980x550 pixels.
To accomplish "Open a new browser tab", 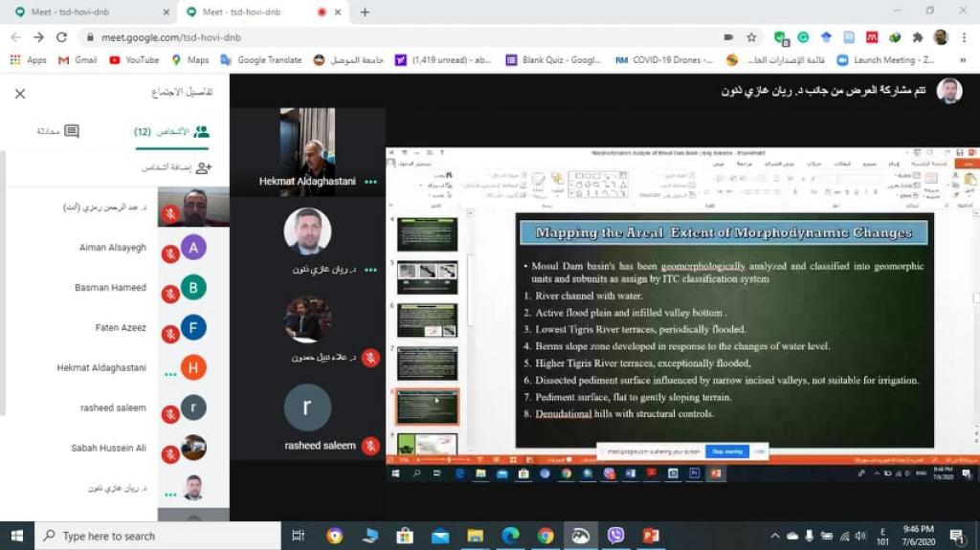I will (365, 12).
